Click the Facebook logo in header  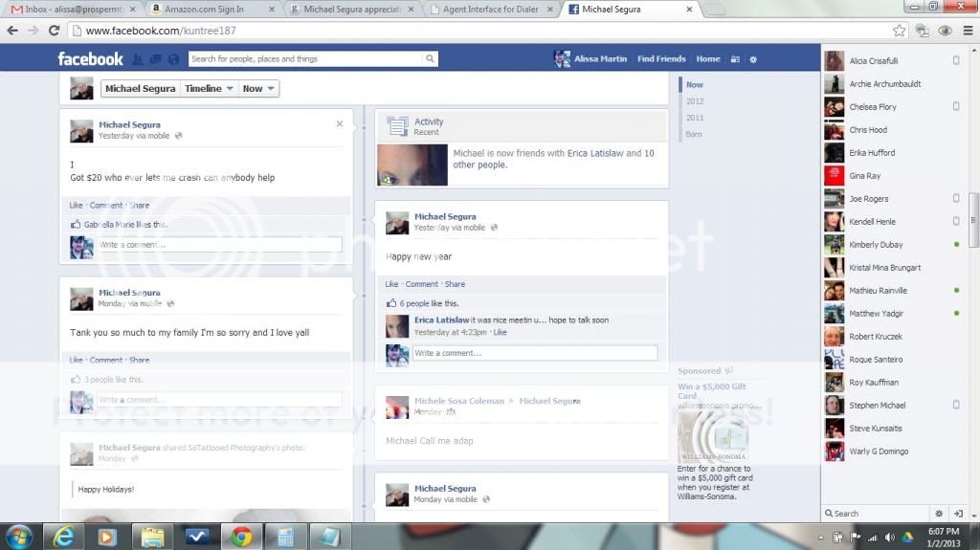tap(91, 58)
